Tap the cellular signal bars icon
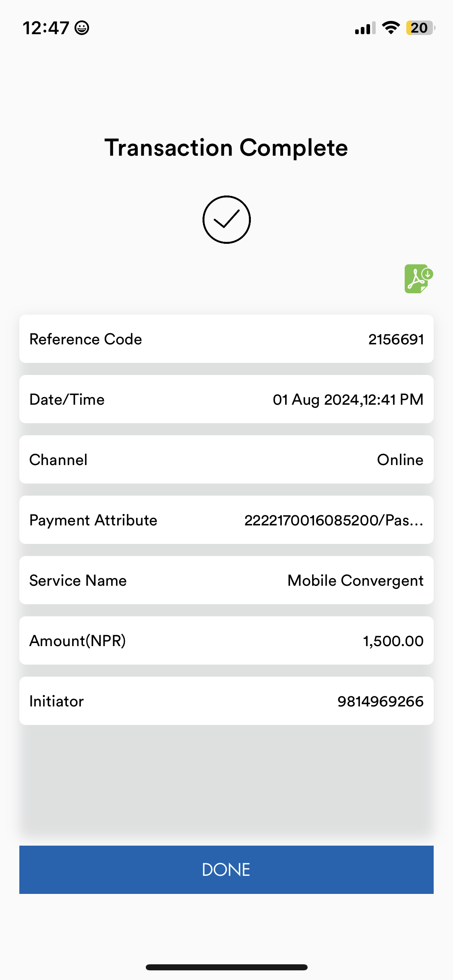This screenshot has height=980, width=453. 365,28
